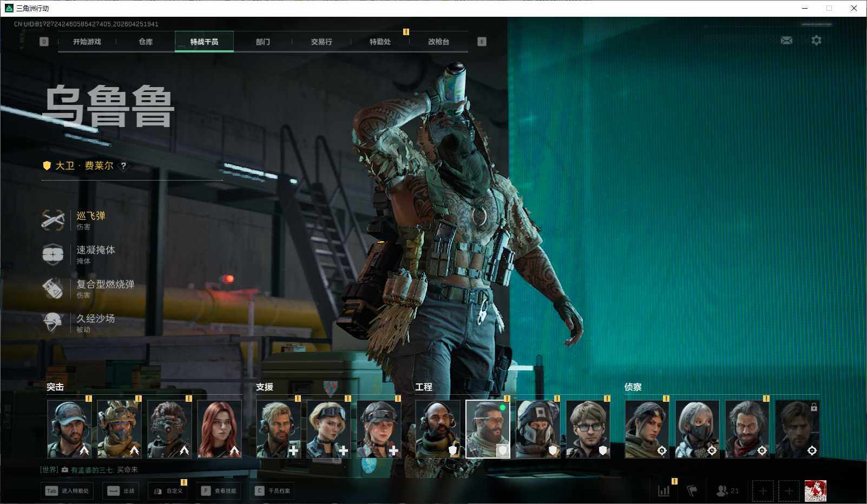Click the flag icon in bottom bar
The width and height of the screenshot is (867, 504).
[692, 491]
